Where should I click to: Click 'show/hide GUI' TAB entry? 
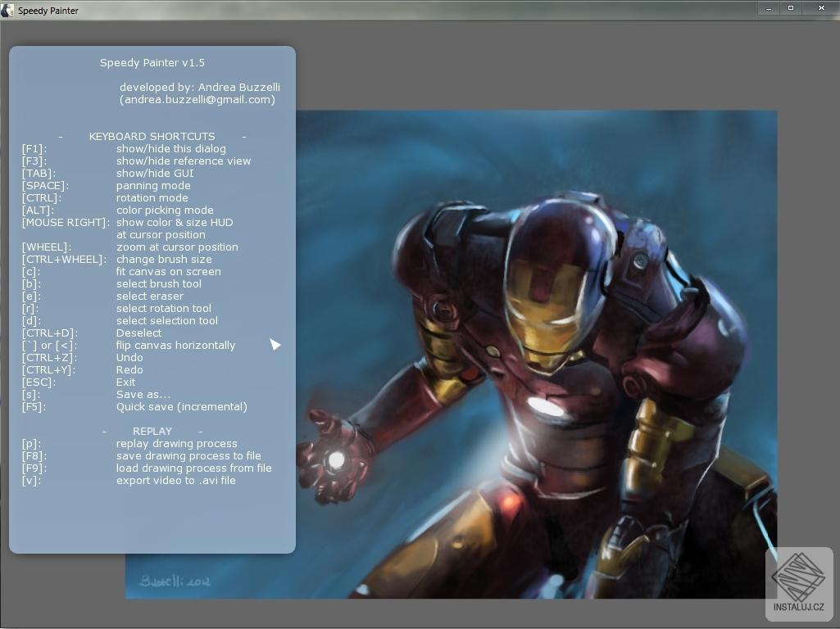point(154,173)
